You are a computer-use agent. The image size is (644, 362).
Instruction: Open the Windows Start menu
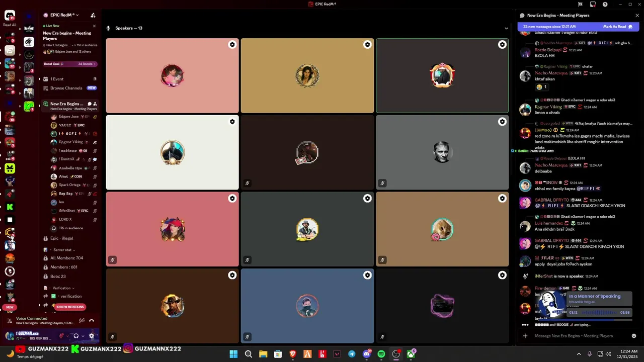point(233,354)
